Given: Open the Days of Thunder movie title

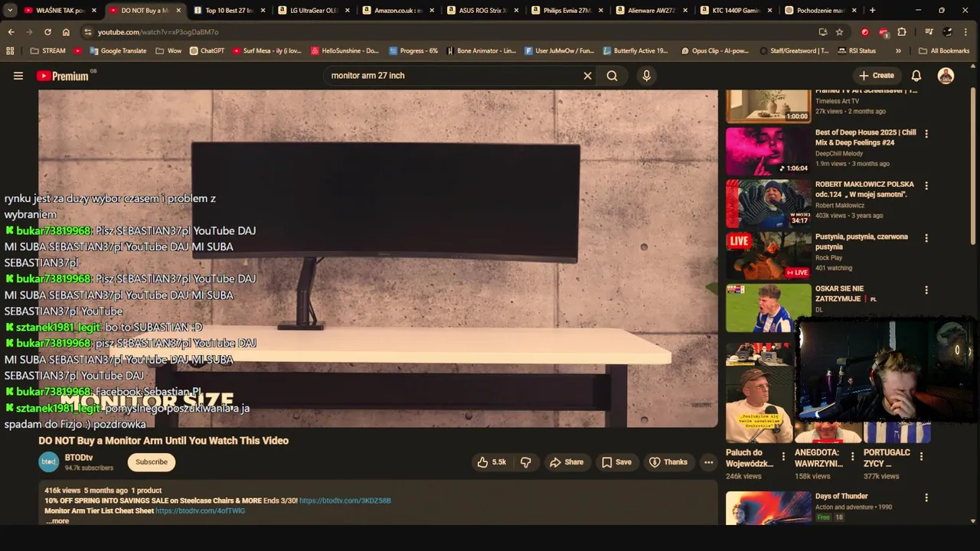Looking at the screenshot, I should 841,497.
